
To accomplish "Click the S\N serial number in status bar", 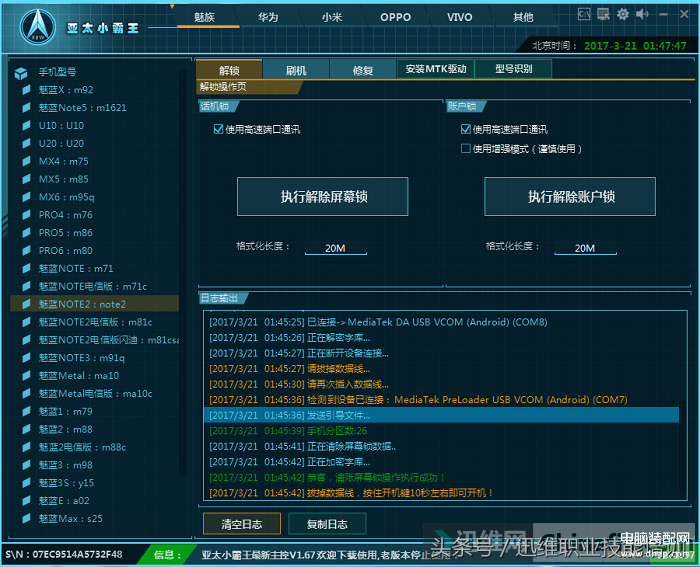I will click(x=64, y=554).
